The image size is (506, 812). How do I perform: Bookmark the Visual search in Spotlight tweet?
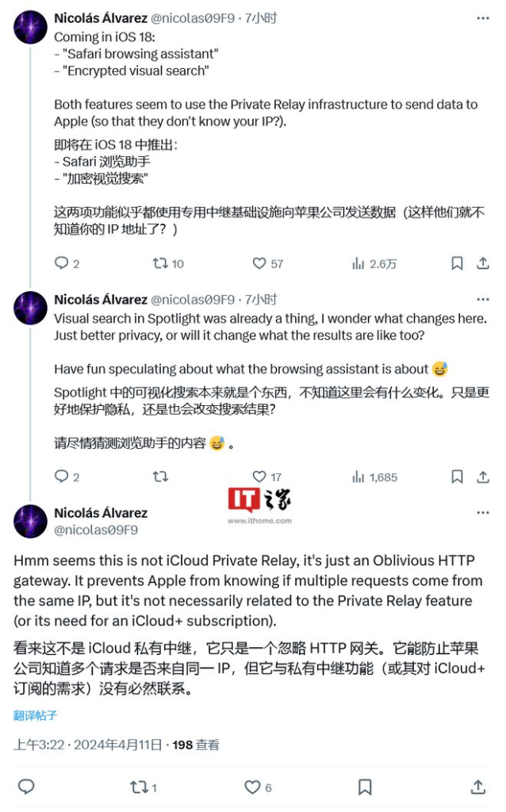coord(457,477)
